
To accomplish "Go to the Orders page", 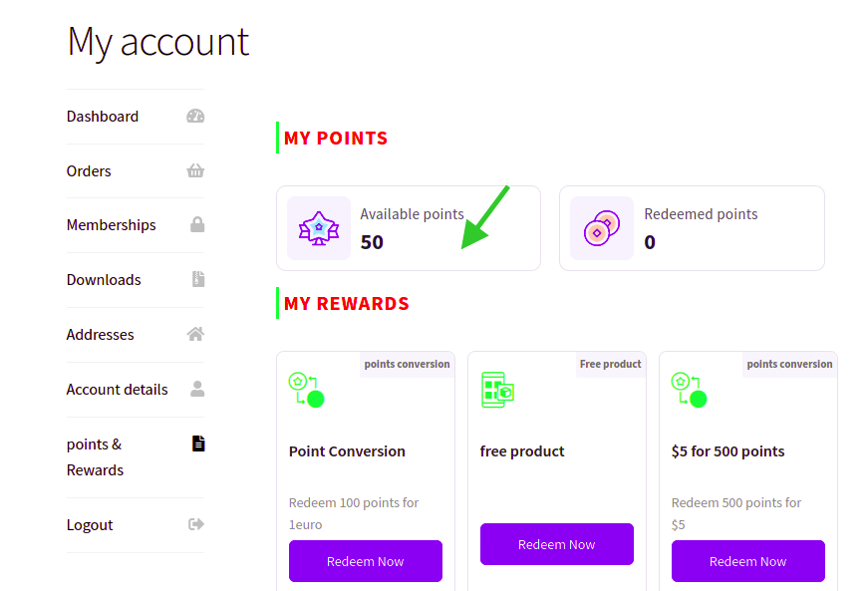I will click(x=89, y=171).
